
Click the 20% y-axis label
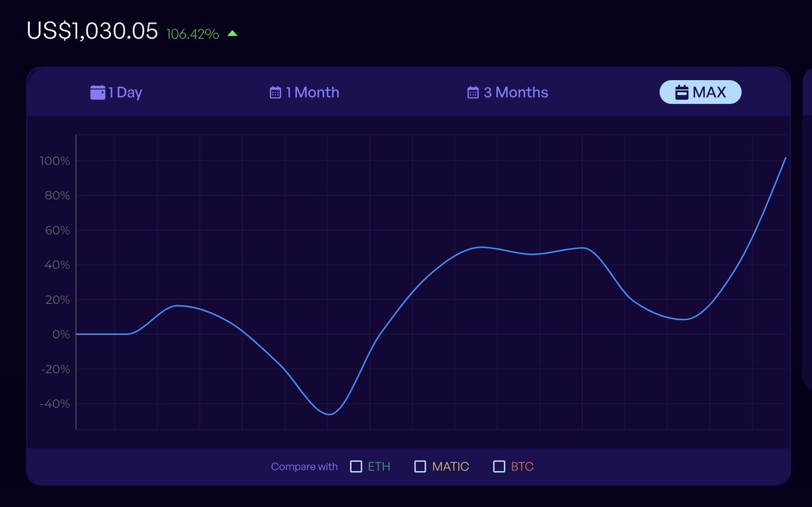pyautogui.click(x=57, y=300)
